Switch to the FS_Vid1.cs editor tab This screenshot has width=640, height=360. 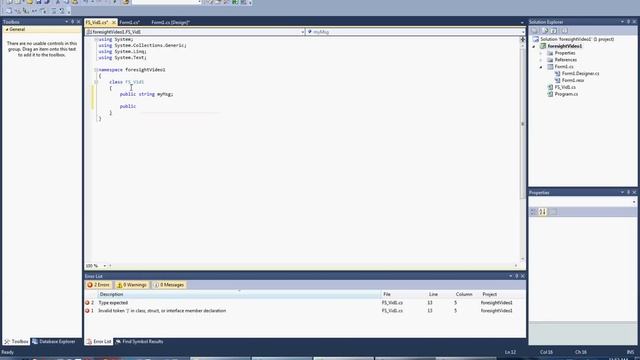[97, 22]
